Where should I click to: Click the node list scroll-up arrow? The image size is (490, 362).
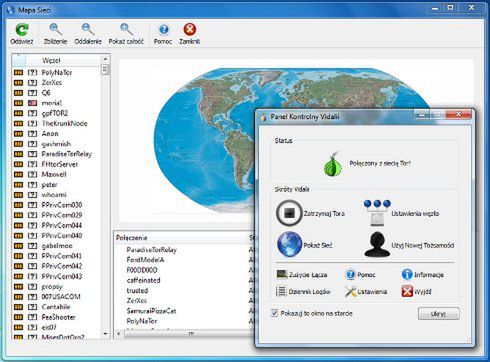click(x=105, y=59)
